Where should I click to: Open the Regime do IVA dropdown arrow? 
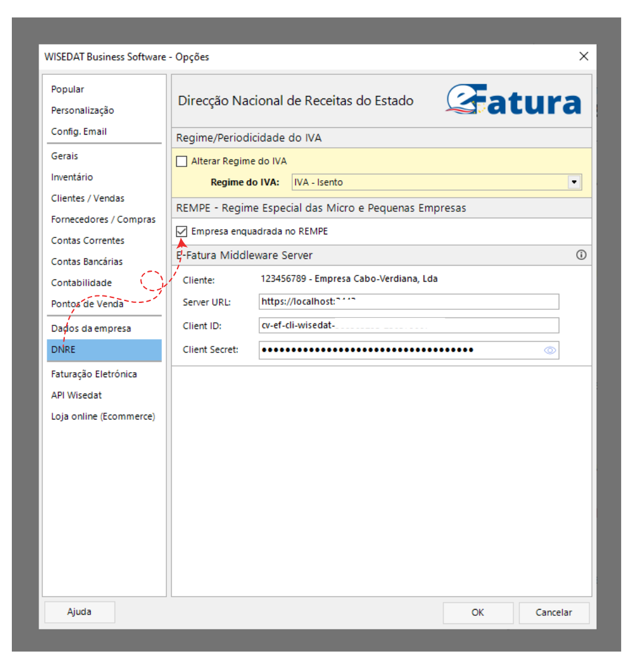(574, 183)
